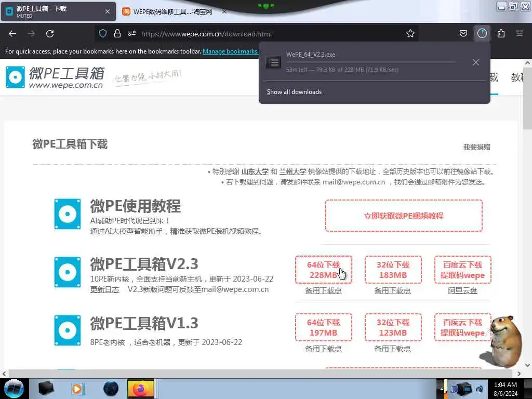Click the disc icon beside 微PE工具箱V2.3

point(68,272)
